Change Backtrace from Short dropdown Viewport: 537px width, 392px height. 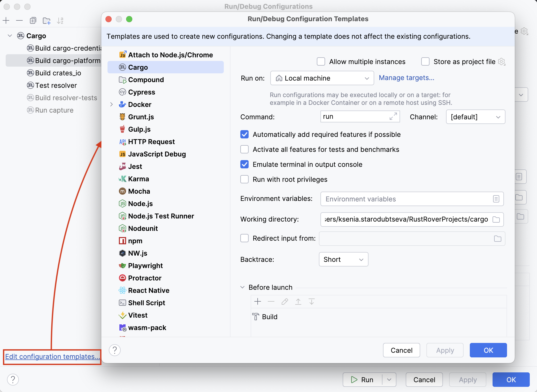click(343, 259)
